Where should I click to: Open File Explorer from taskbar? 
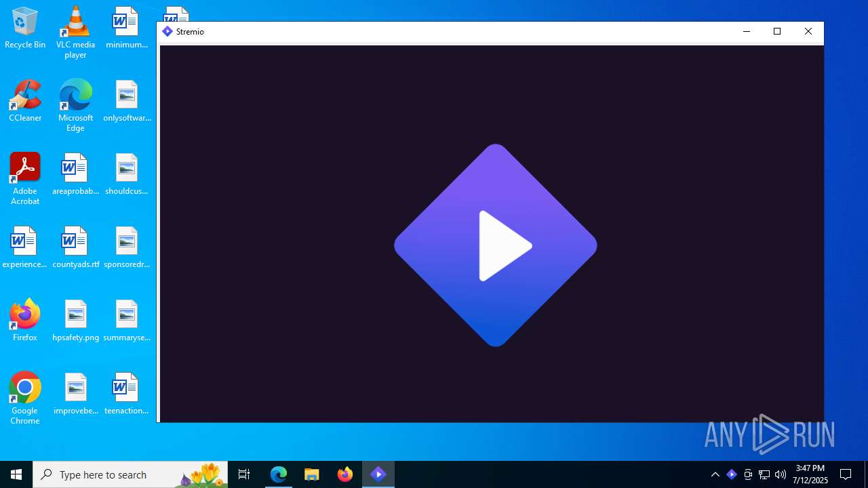312,474
